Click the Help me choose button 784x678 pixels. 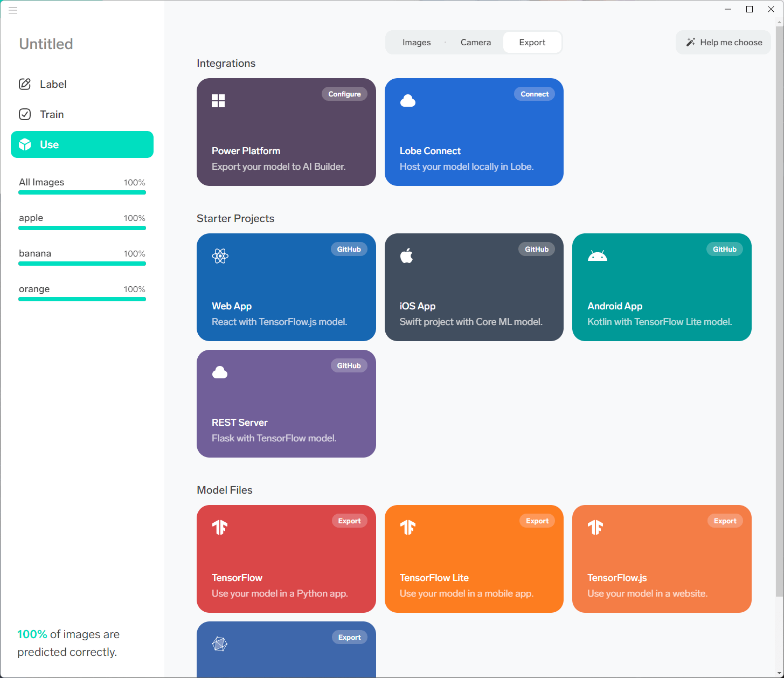[x=723, y=43]
